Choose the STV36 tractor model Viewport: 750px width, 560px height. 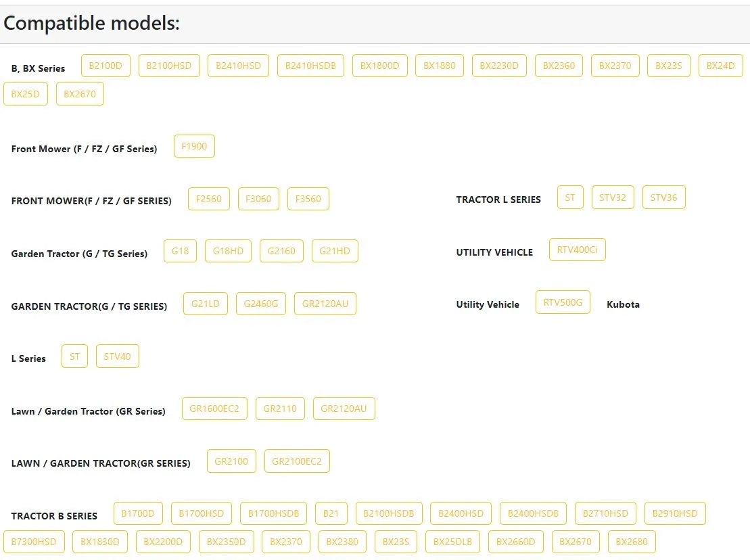[x=663, y=197]
